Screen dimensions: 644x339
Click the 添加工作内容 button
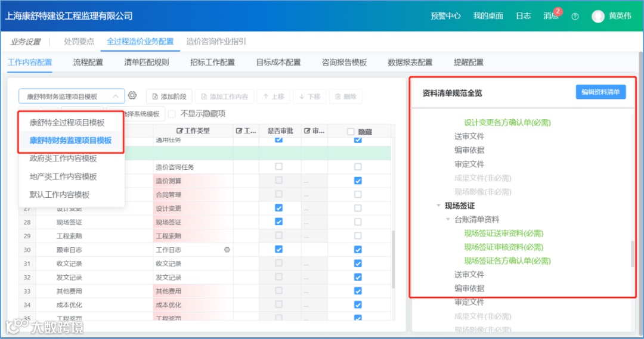coord(224,97)
